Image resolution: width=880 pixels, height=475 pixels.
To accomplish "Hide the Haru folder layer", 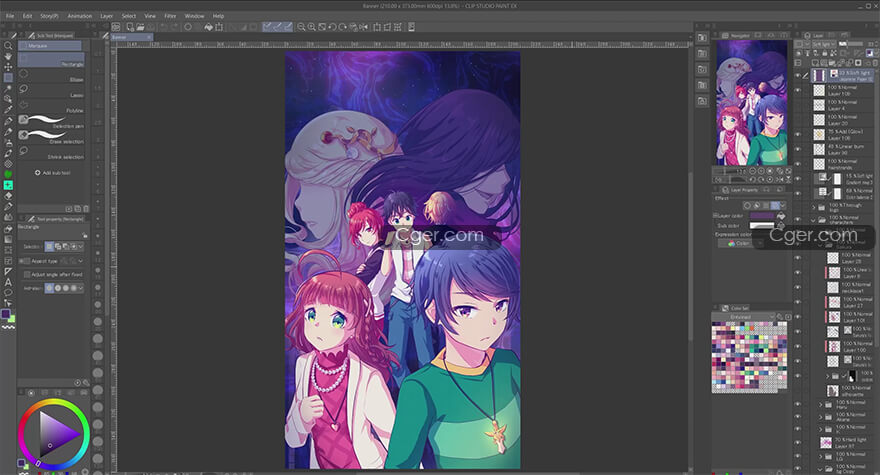I will point(798,404).
